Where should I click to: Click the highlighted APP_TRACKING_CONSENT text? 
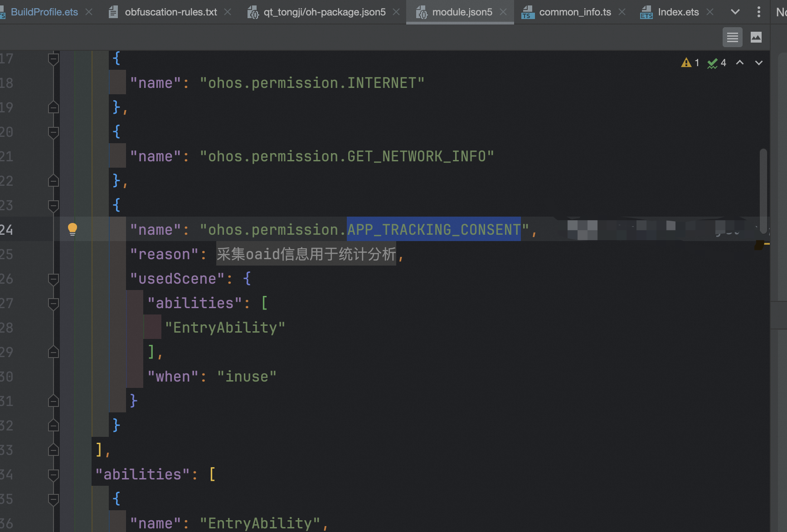tap(433, 230)
